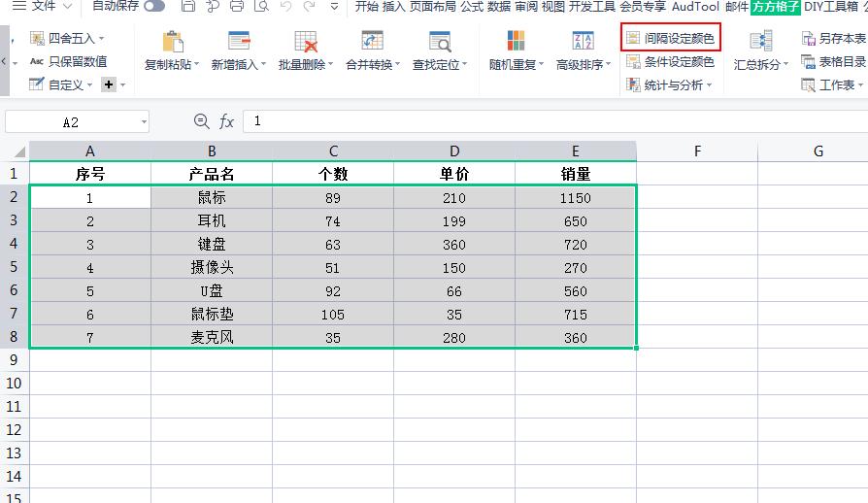Click the 复制粘贴 clipboard icon
Screen dimensions: 868x503
point(173,42)
